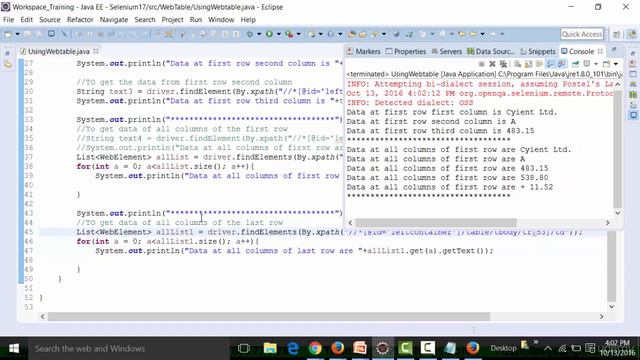Close the UsingWebtable.java editor tab
The image size is (640, 360).
96,51
